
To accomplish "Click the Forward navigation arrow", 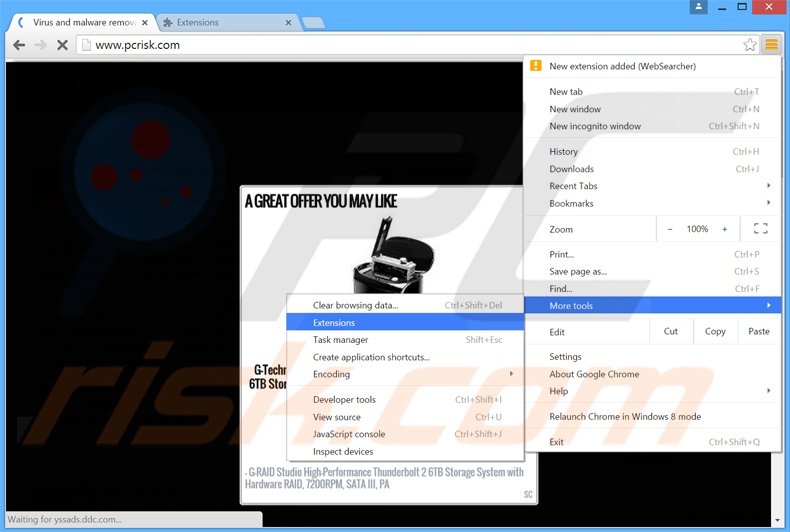I will point(40,45).
